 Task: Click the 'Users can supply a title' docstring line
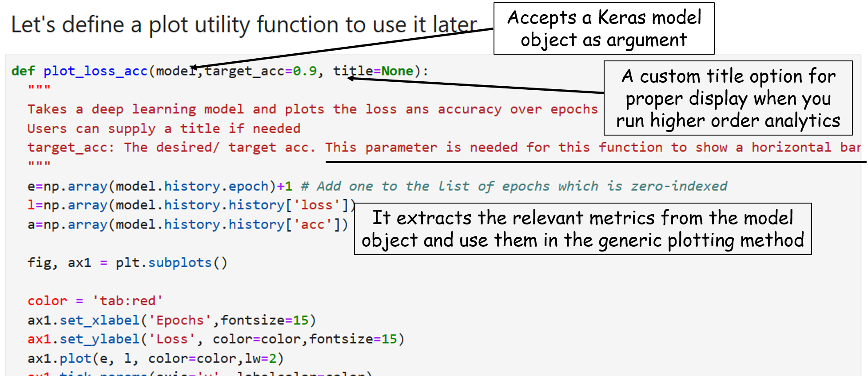(163, 129)
